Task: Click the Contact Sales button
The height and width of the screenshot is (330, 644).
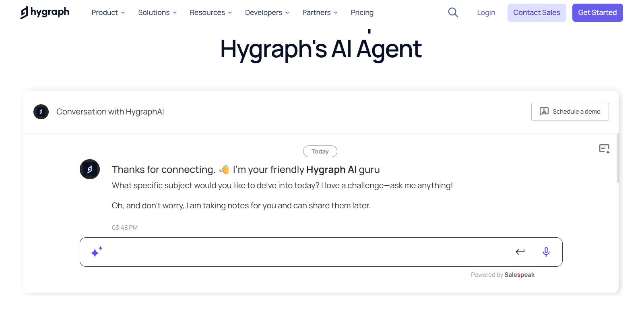Action: click(537, 12)
